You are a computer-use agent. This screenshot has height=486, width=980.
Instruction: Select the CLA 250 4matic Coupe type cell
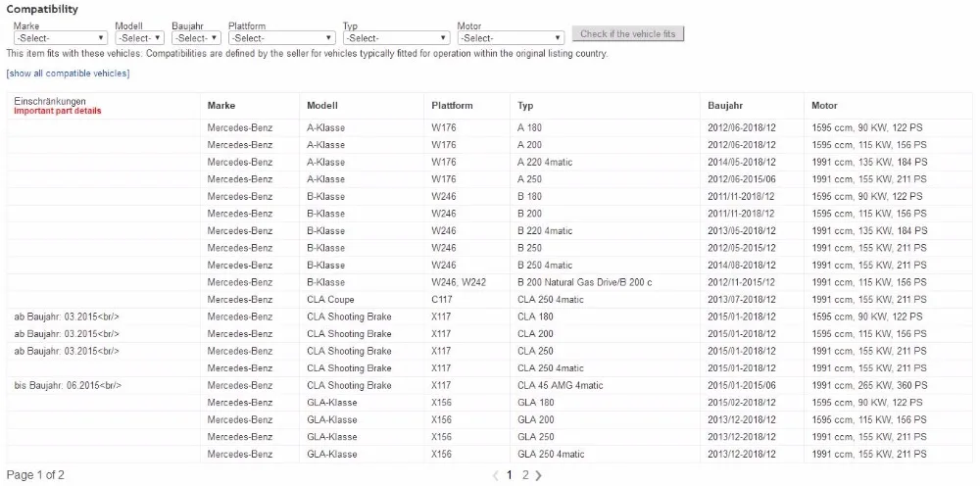coord(551,299)
